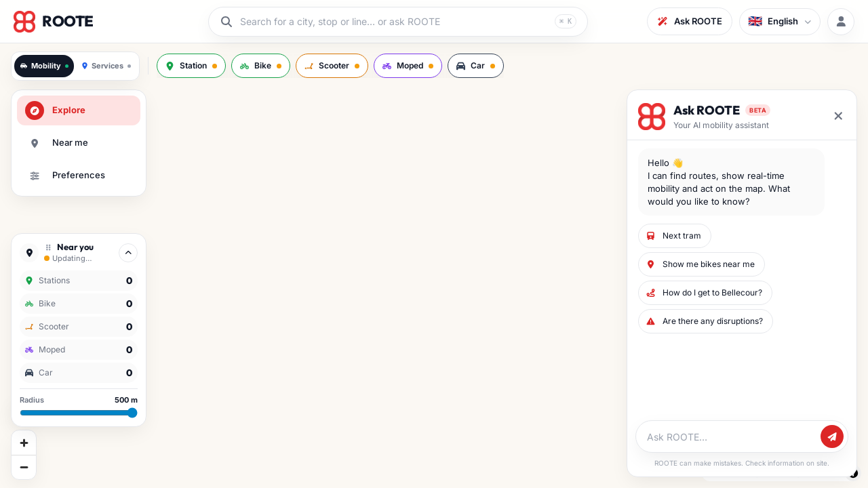Click the Ask ROOTE panel logo
The height and width of the screenshot is (488, 868).
(x=652, y=117)
